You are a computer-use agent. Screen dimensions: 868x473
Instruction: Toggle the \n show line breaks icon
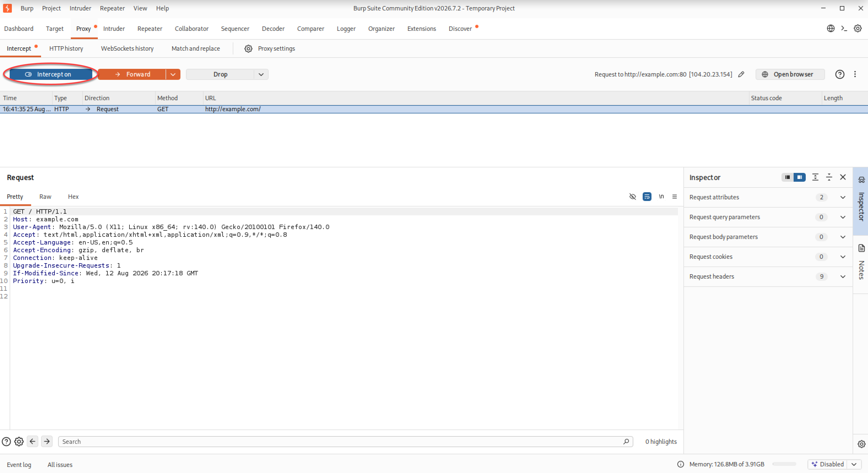(x=661, y=197)
